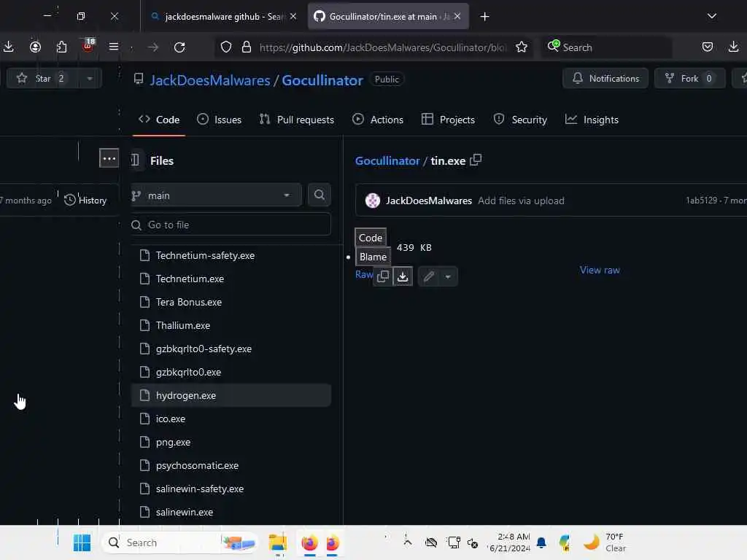Click the View raw link
Viewport: 747px width, 560px height.
click(x=600, y=270)
